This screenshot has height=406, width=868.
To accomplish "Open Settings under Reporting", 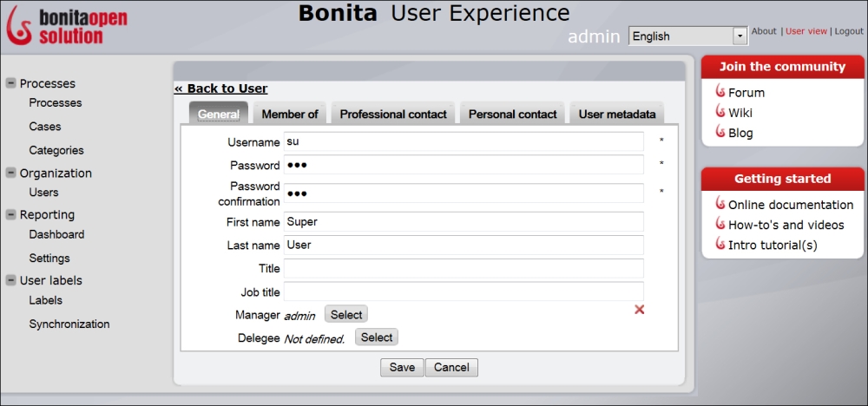I will pos(49,259).
